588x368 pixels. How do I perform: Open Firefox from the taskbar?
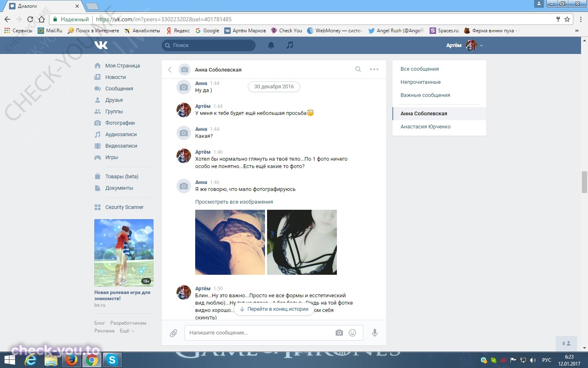(72, 360)
